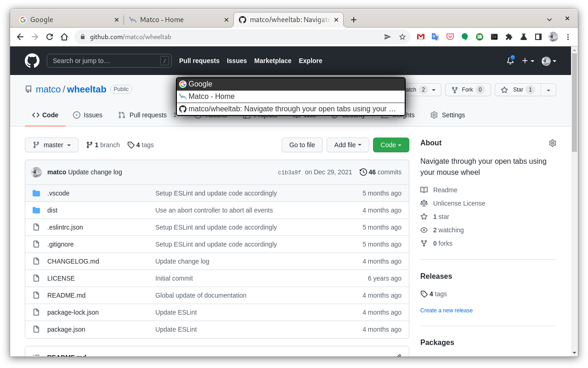Open the matco owner link
588x368 pixels.
click(48, 89)
